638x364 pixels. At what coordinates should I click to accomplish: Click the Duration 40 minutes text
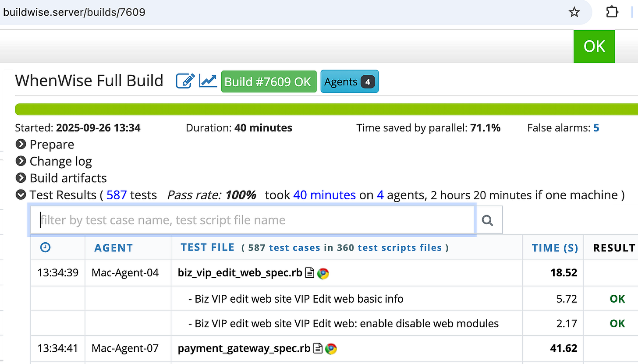coord(239,128)
